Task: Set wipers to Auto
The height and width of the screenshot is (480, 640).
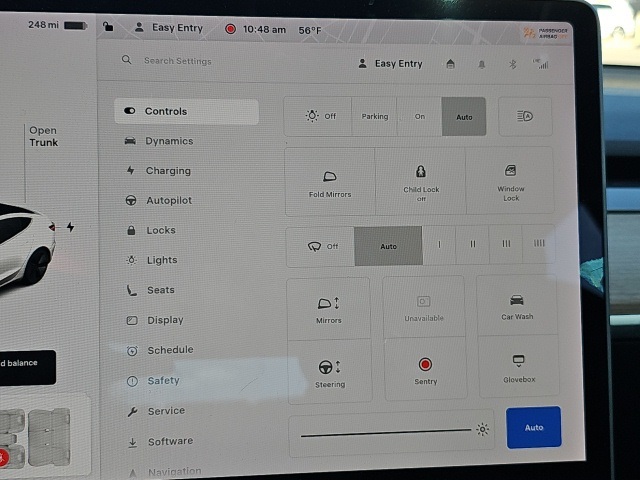Action: (388, 246)
